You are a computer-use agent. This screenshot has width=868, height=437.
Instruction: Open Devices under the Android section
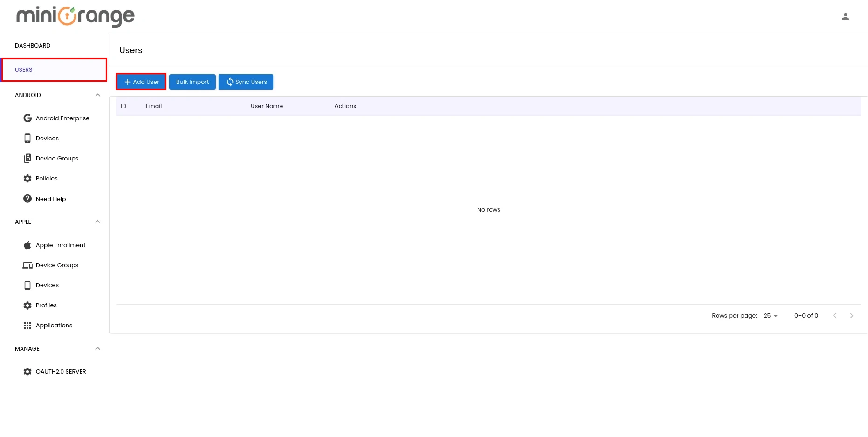point(47,138)
